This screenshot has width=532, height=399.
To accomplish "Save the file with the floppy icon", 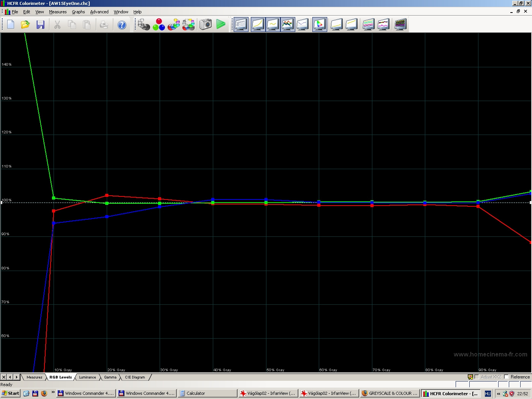I will coord(40,25).
